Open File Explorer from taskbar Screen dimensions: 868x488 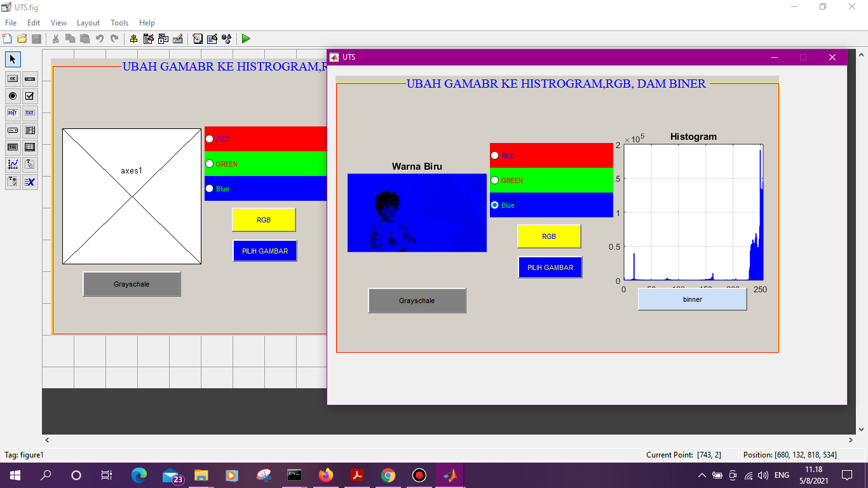[x=201, y=475]
